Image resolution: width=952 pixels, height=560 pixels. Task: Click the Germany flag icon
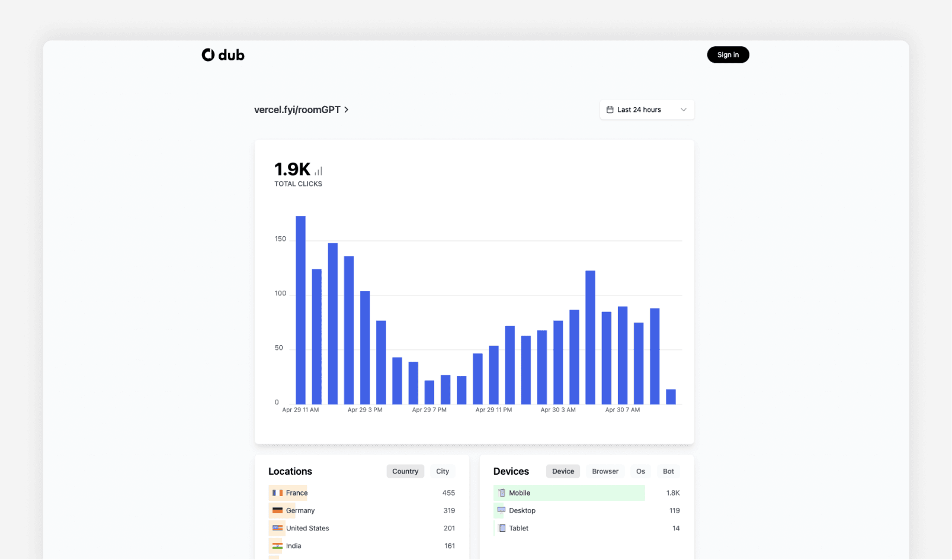[277, 510]
